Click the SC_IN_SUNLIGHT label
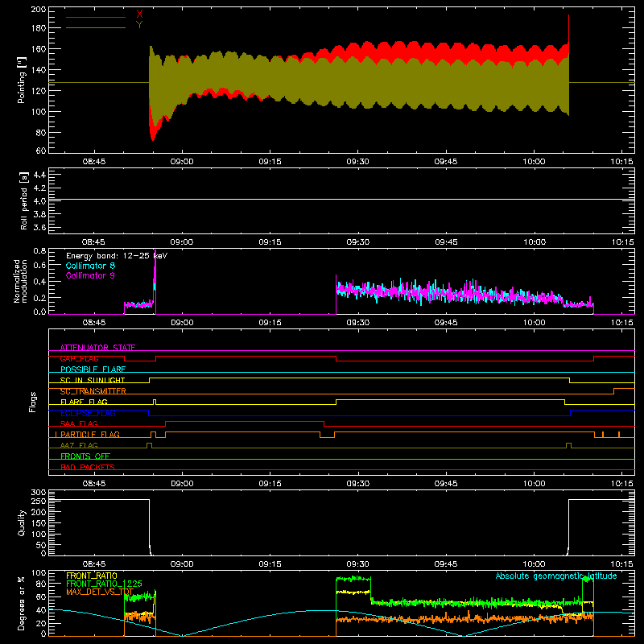Image resolution: width=644 pixels, height=644 pixels. click(x=93, y=380)
